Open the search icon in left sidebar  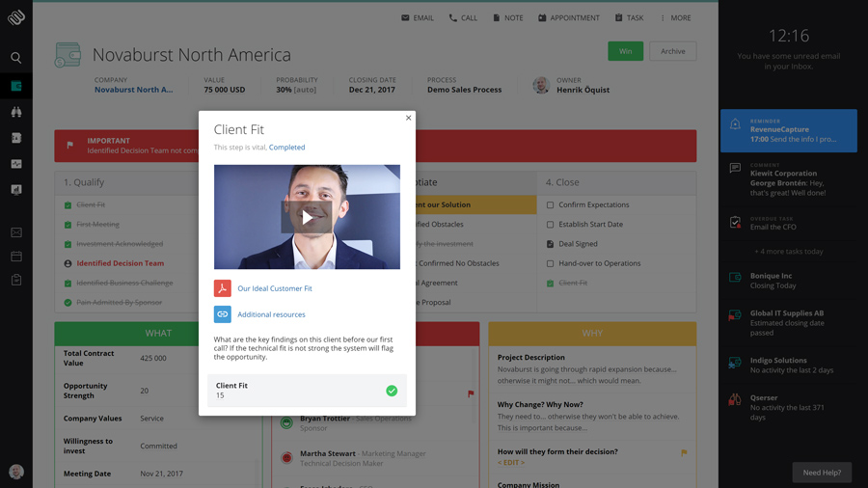pos(16,58)
